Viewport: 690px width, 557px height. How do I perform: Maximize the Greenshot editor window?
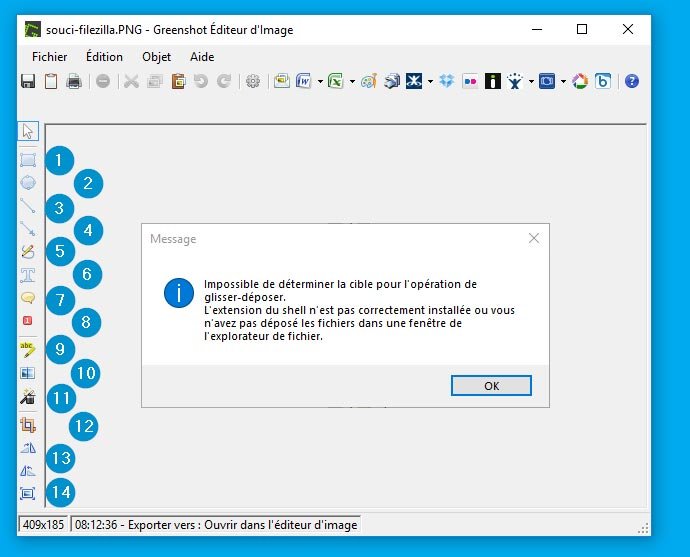(x=582, y=29)
